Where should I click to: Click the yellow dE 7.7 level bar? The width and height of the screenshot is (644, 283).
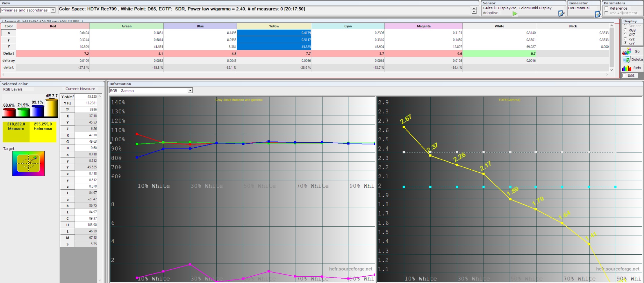coord(51,108)
